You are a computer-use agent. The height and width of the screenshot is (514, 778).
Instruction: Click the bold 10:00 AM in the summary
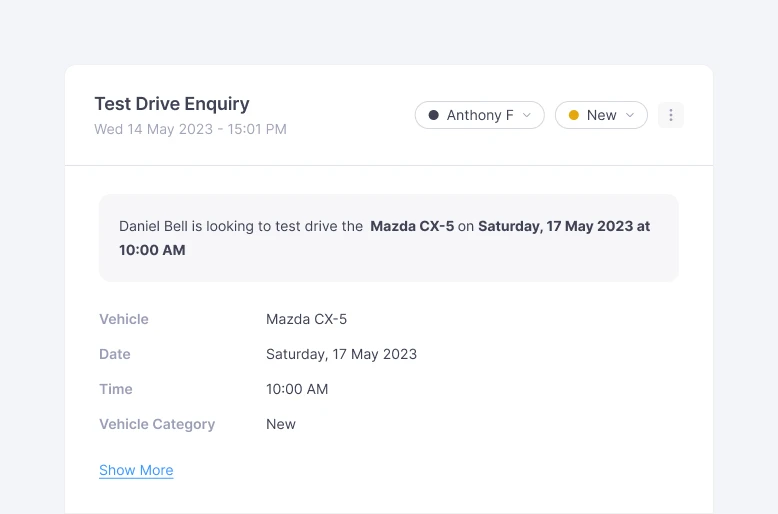[152, 250]
